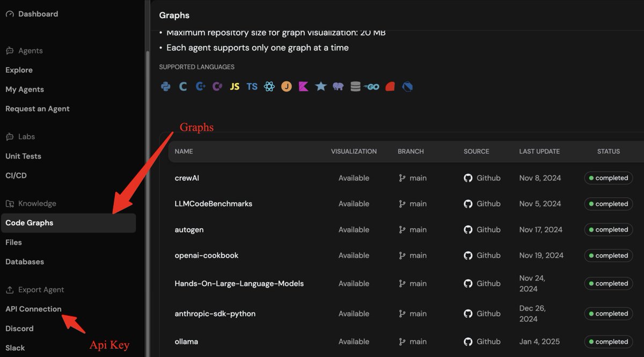Click the Kotlin K icon

[303, 86]
